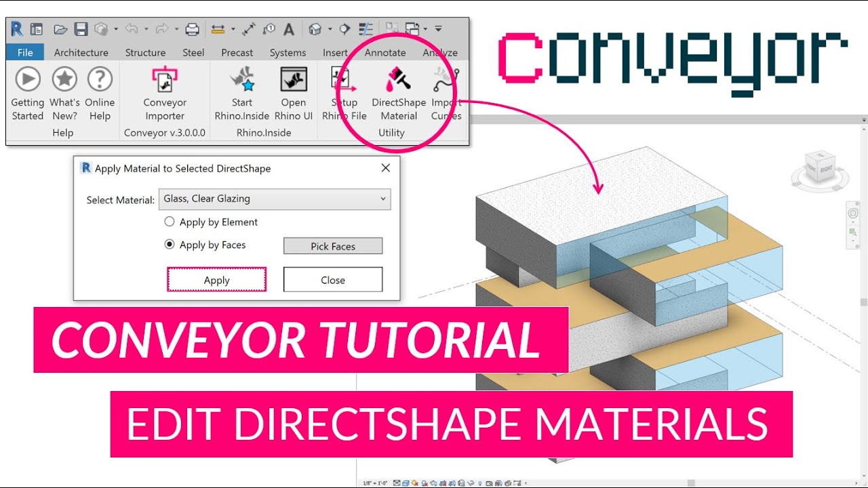This screenshot has height=488, width=868.
Task: Switch to the Structure tab
Action: tap(145, 52)
